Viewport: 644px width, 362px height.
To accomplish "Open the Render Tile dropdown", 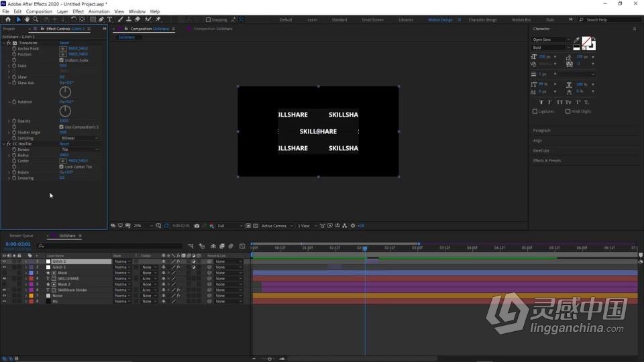I will [80, 149].
